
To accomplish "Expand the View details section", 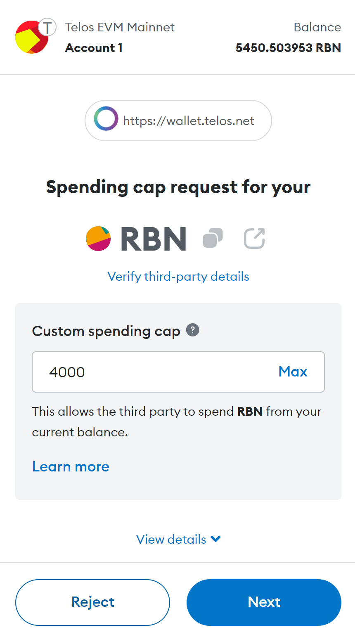I will pyautogui.click(x=178, y=539).
